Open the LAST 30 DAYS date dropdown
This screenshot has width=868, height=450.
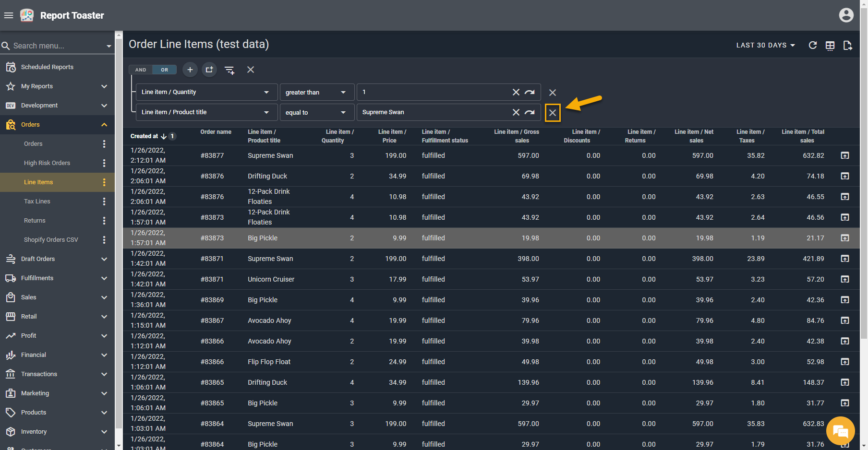click(765, 45)
